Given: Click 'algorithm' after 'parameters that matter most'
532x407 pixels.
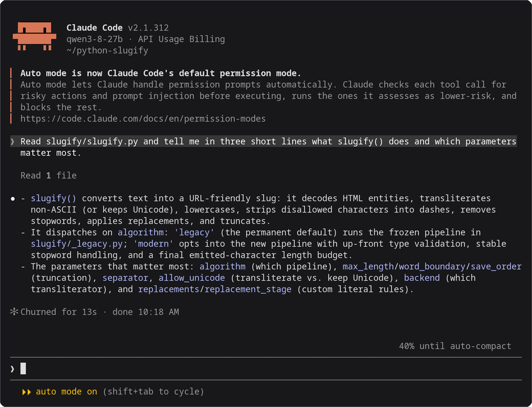Looking at the screenshot, I should 223,267.
